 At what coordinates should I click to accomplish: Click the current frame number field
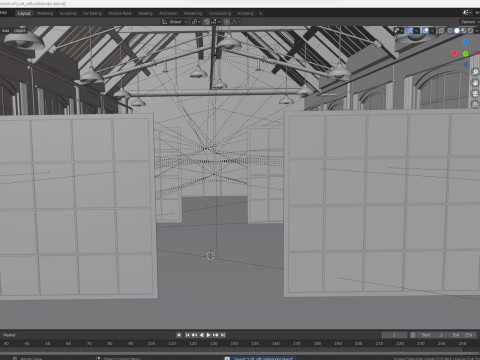click(x=394, y=335)
